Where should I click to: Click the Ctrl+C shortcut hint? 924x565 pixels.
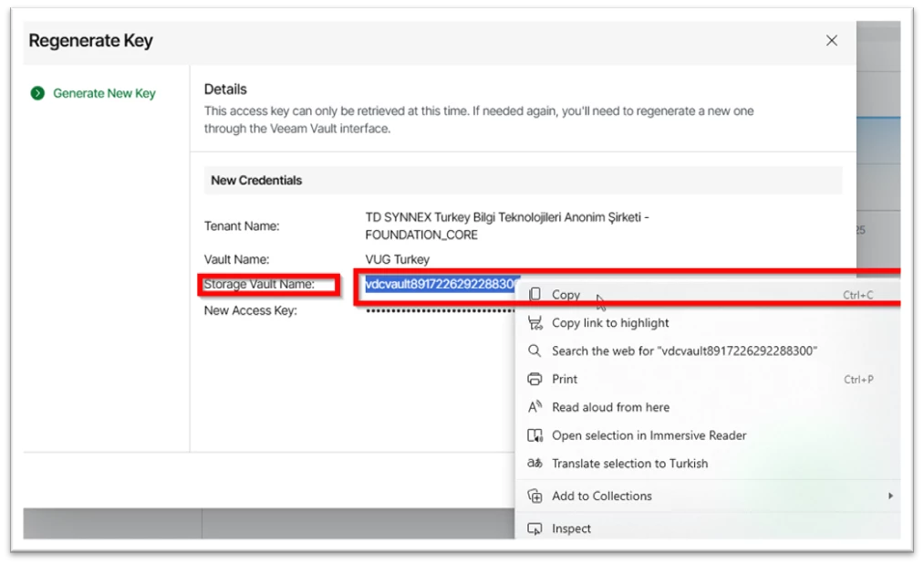point(858,295)
